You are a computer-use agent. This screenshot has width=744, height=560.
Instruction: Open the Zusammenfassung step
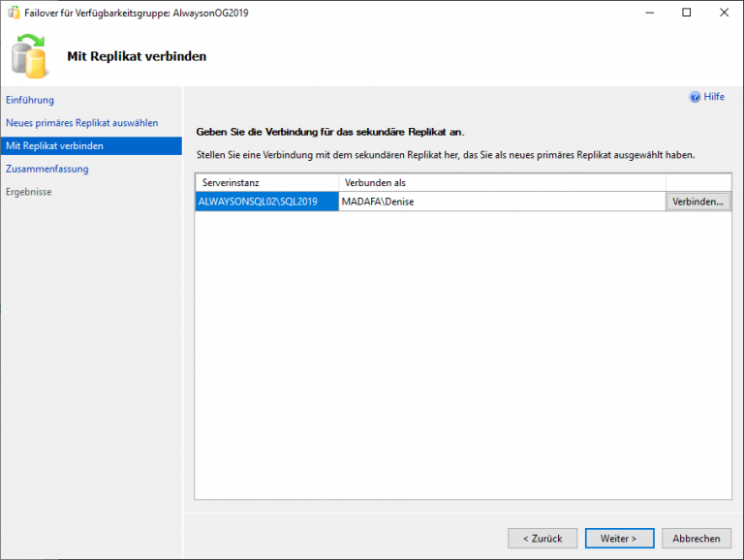pyautogui.click(x=46, y=169)
